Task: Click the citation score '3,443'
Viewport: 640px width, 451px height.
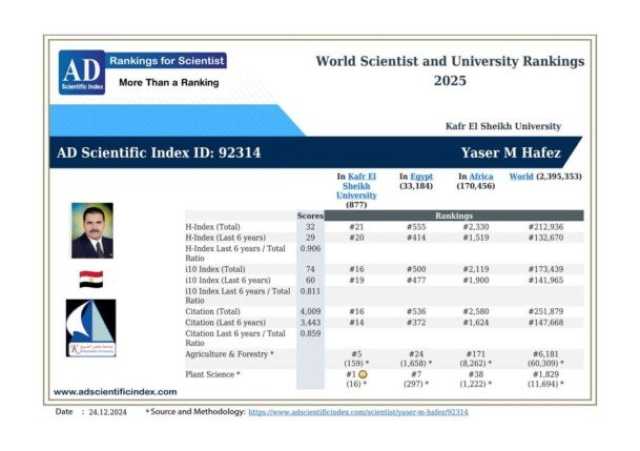Action: click(310, 322)
